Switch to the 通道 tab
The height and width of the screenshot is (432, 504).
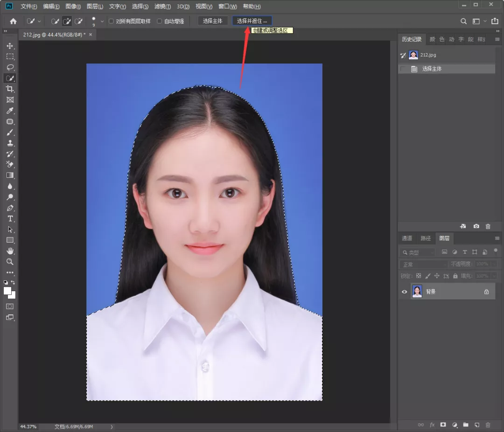407,238
